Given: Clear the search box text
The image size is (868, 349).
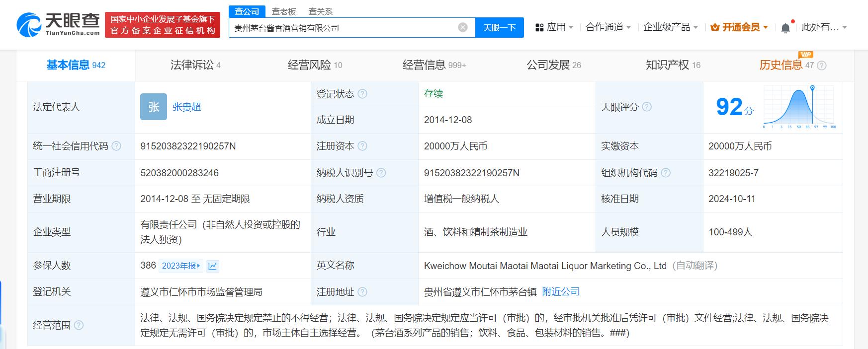Looking at the screenshot, I should click(x=462, y=27).
